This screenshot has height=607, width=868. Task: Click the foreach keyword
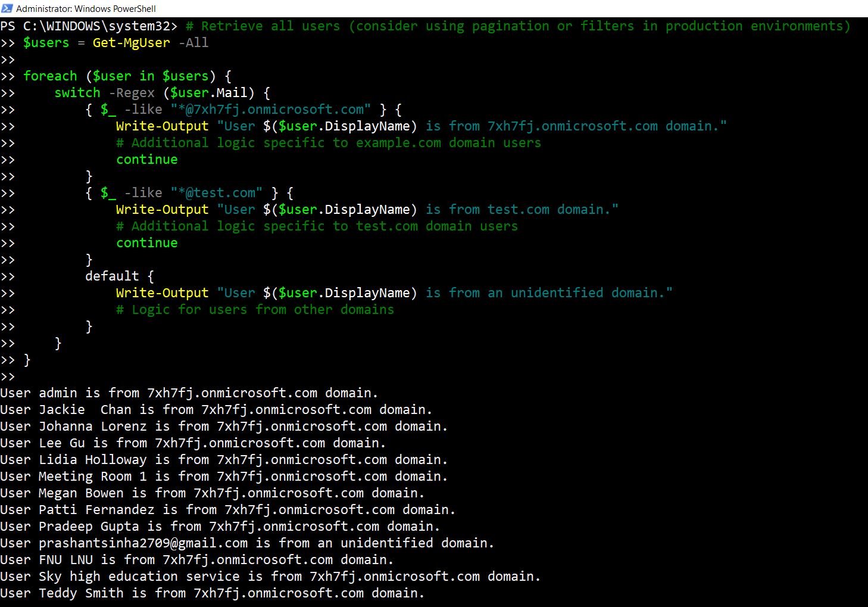[50, 76]
